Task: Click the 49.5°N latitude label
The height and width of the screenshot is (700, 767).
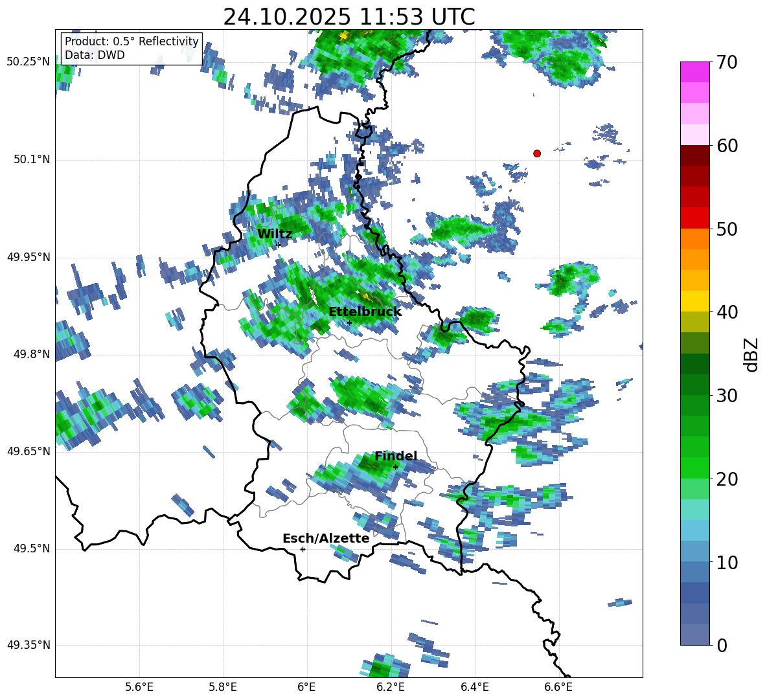Action: pyautogui.click(x=32, y=548)
